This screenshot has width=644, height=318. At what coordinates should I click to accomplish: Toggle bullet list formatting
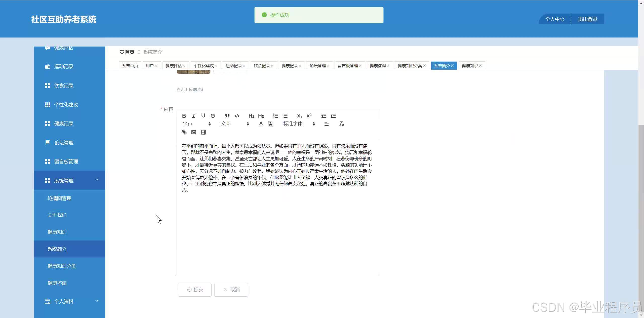(x=285, y=116)
